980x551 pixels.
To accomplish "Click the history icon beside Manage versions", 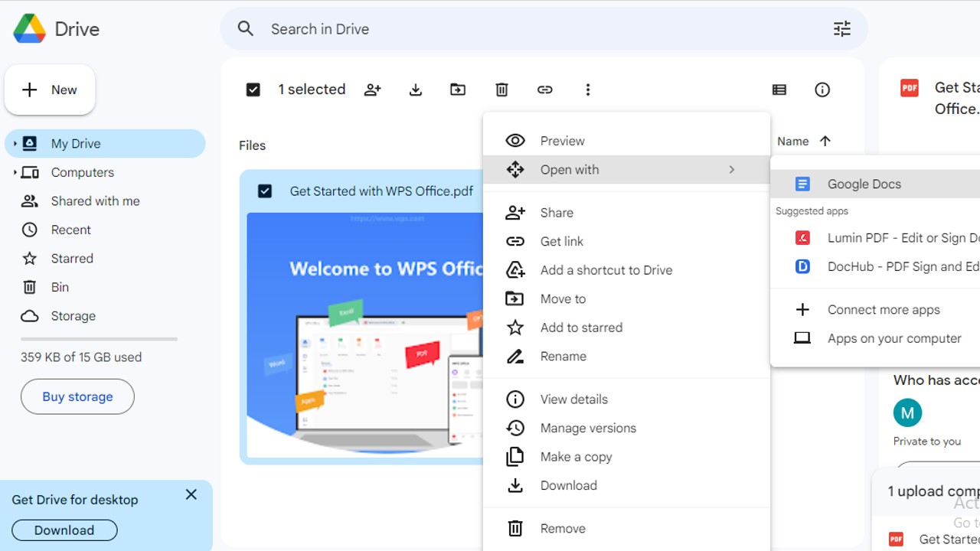I will point(515,428).
